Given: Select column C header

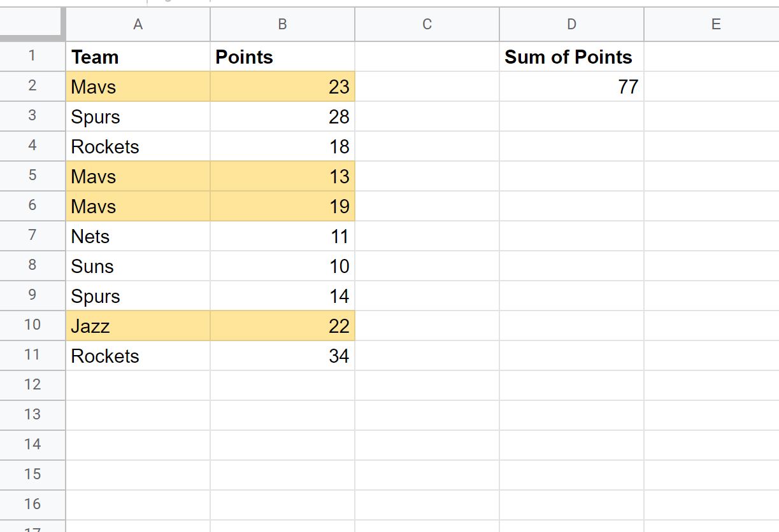Looking at the screenshot, I should (x=427, y=24).
